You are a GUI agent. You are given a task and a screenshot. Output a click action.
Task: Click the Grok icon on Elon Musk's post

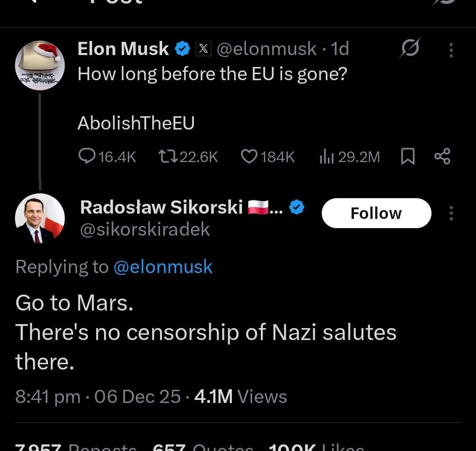[x=410, y=48]
